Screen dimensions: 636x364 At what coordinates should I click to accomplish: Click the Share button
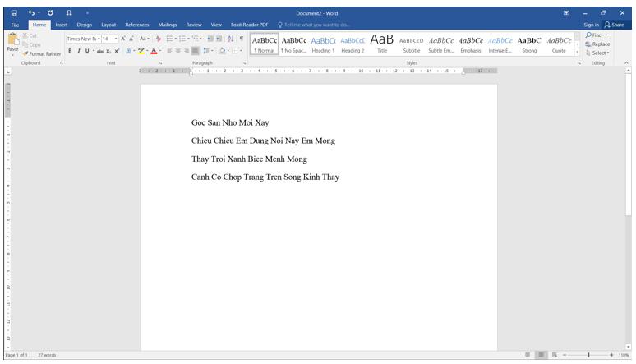[x=615, y=25]
